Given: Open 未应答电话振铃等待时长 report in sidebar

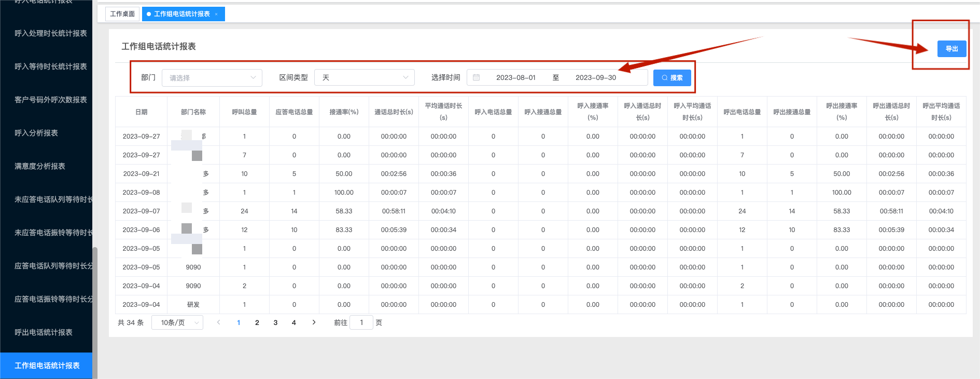Looking at the screenshot, I should click(x=53, y=233).
